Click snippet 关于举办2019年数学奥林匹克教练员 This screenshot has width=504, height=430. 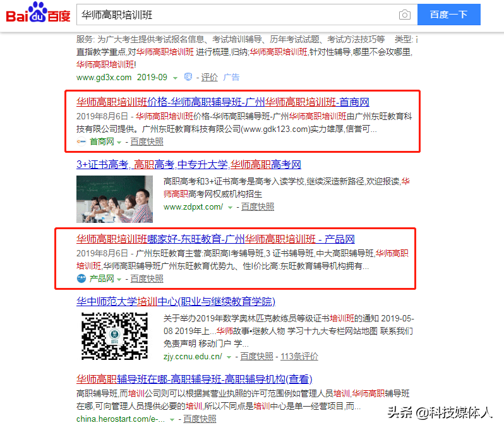(246, 318)
